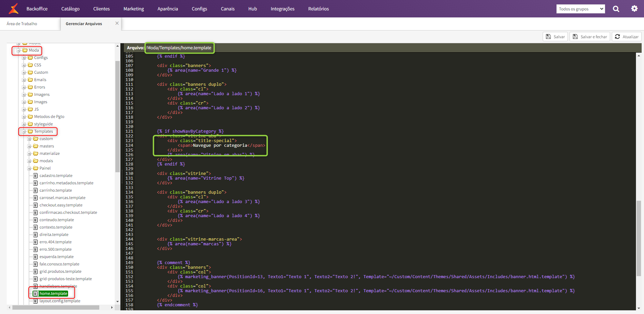Open esquerda.template file
Screen dimensions: 644x314
[x=56, y=257]
